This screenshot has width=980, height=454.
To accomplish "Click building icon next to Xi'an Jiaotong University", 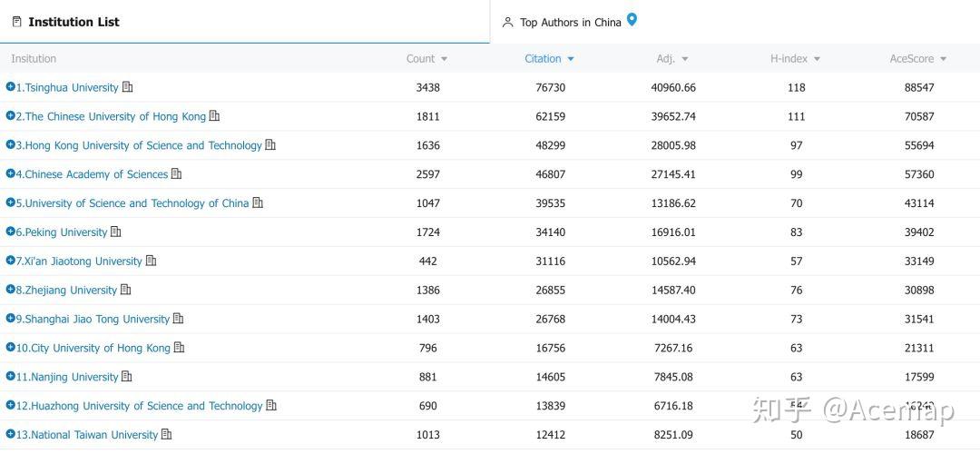I will tap(152, 262).
